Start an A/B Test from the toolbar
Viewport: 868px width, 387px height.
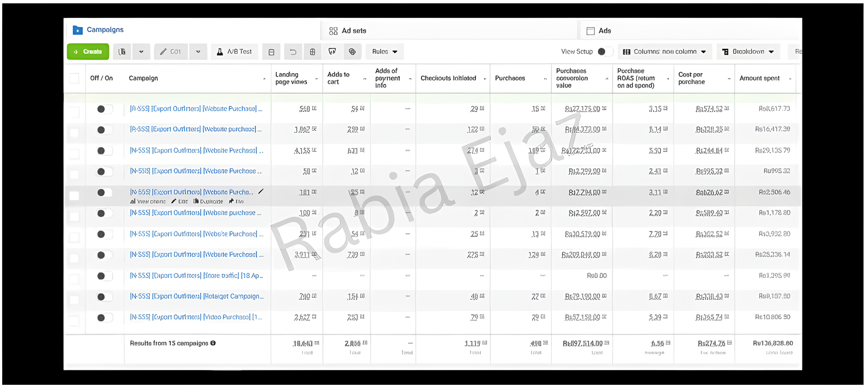click(x=234, y=51)
